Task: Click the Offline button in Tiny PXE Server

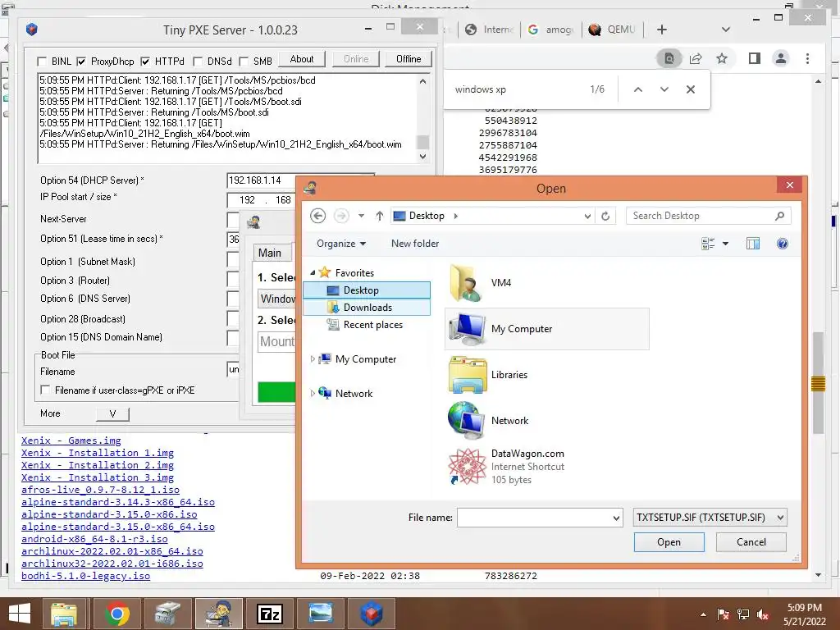Action: (409, 59)
